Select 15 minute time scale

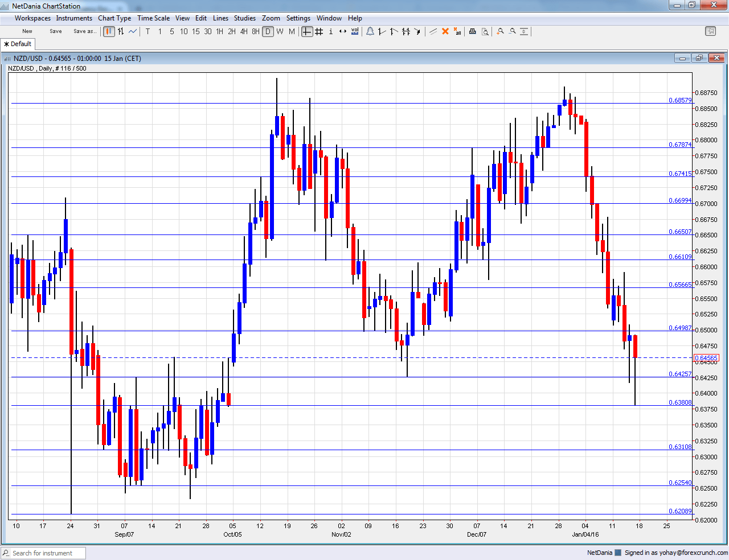pyautogui.click(x=195, y=31)
